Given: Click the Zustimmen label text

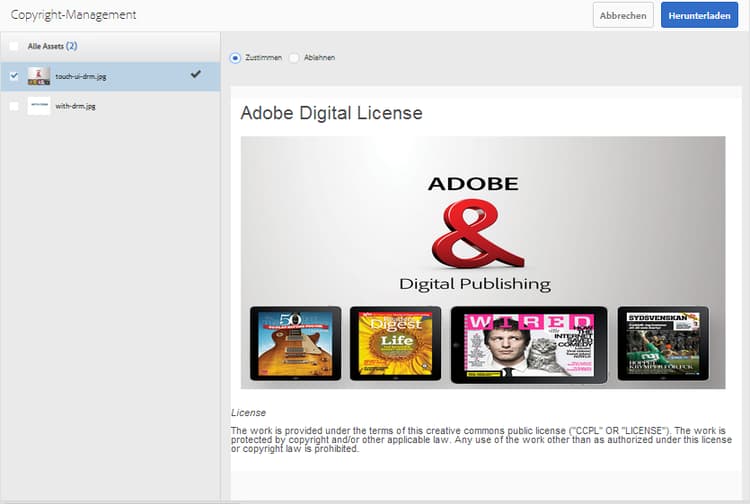Looking at the screenshot, I should pyautogui.click(x=263, y=57).
